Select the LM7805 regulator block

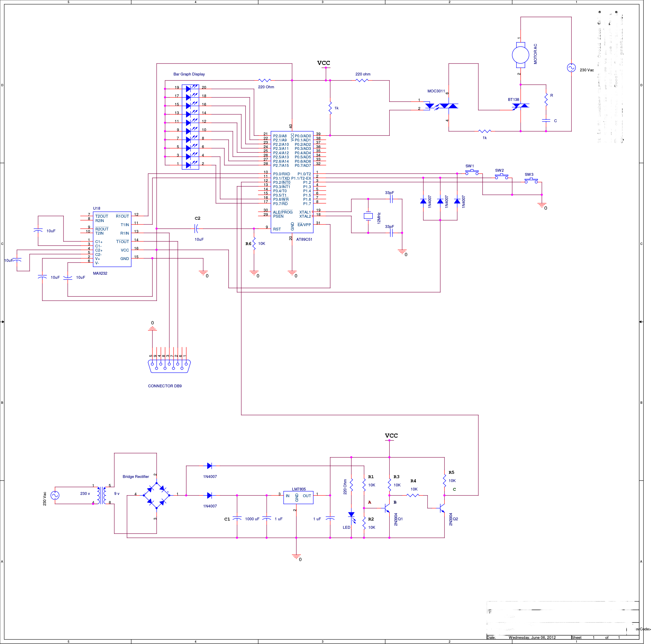pos(298,497)
